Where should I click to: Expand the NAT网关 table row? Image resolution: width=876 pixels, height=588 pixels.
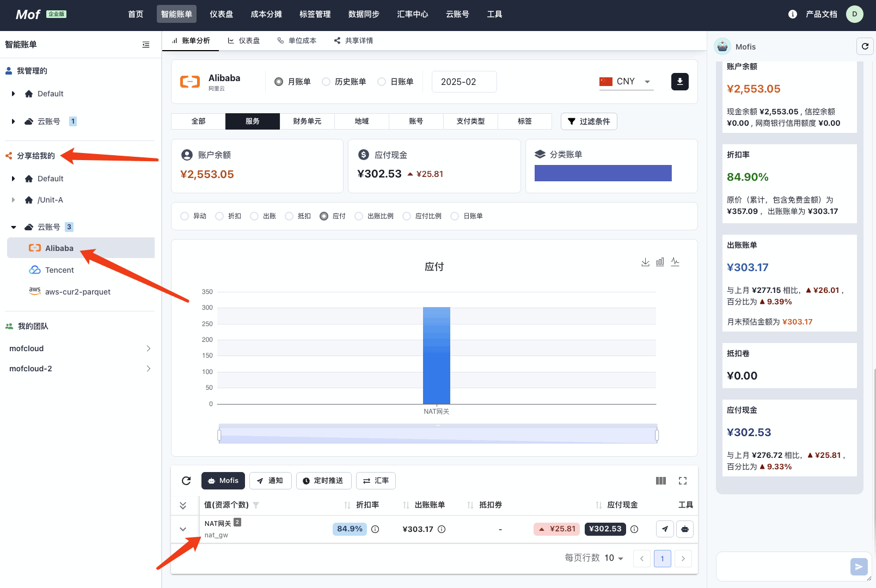183,529
